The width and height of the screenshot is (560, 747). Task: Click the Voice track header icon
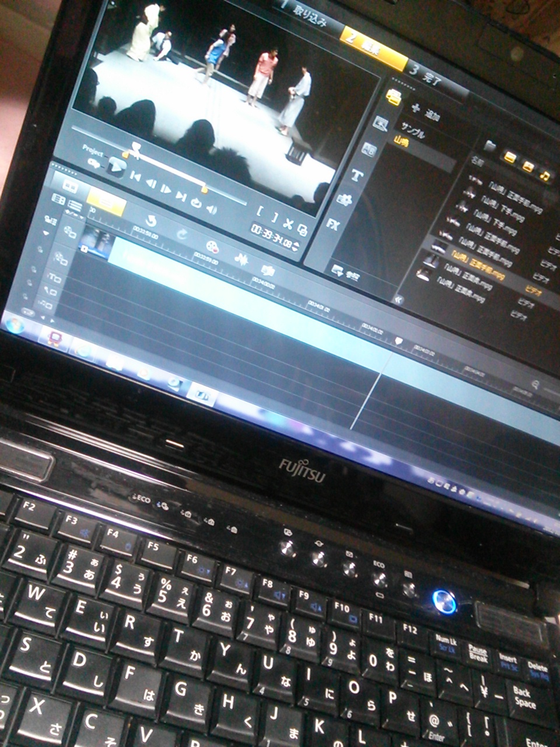coord(50,290)
